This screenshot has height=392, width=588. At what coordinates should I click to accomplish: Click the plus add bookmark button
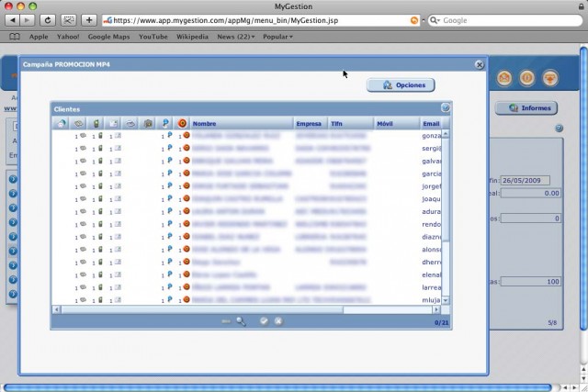click(89, 20)
